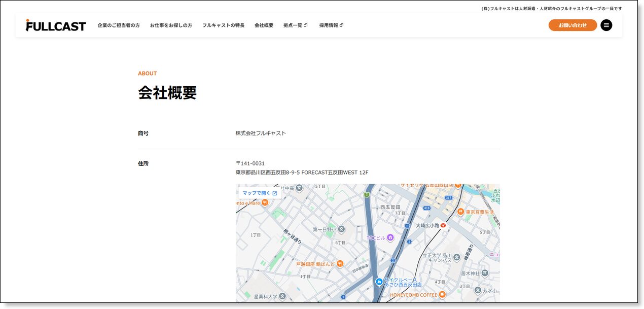Click 星薬科大学 school map marker
The width and height of the screenshot is (644, 309).
[282, 296]
